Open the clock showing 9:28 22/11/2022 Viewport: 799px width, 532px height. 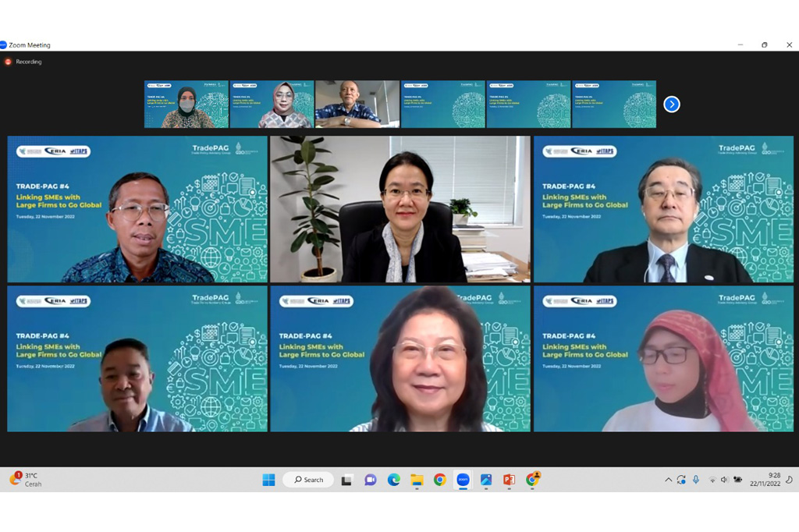[x=765, y=480]
